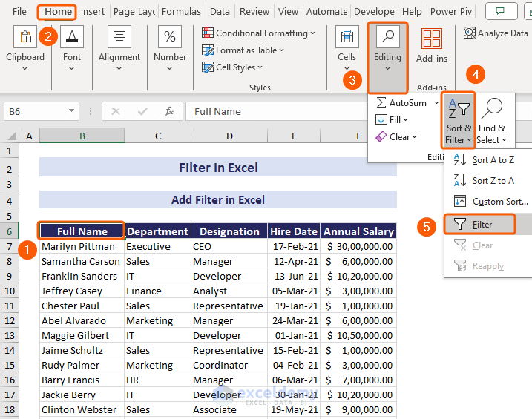Select the Full Name header cell

point(82,231)
